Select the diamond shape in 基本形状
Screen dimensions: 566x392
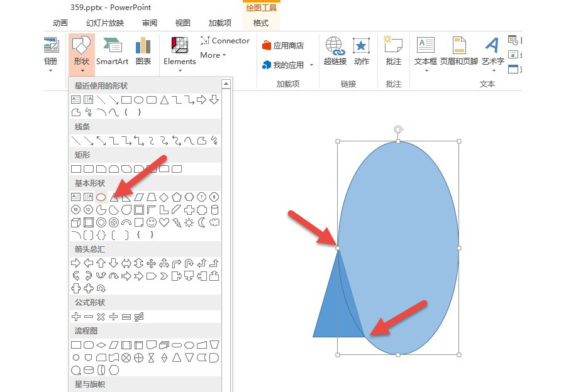pyautogui.click(x=164, y=197)
